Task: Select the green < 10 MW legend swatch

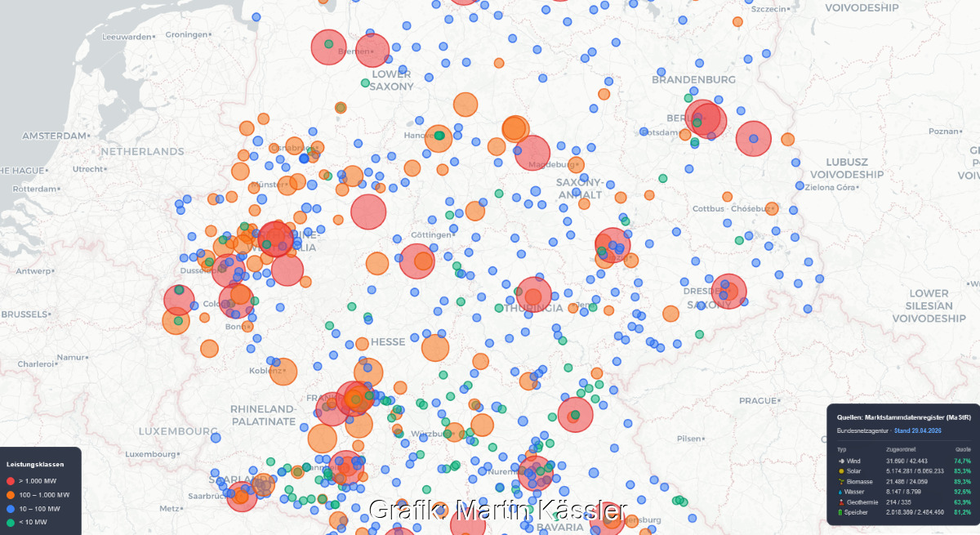Action: point(10,521)
